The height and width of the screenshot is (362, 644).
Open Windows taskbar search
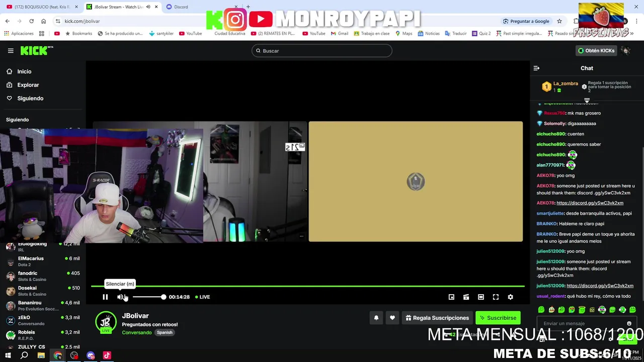pyautogui.click(x=24, y=355)
